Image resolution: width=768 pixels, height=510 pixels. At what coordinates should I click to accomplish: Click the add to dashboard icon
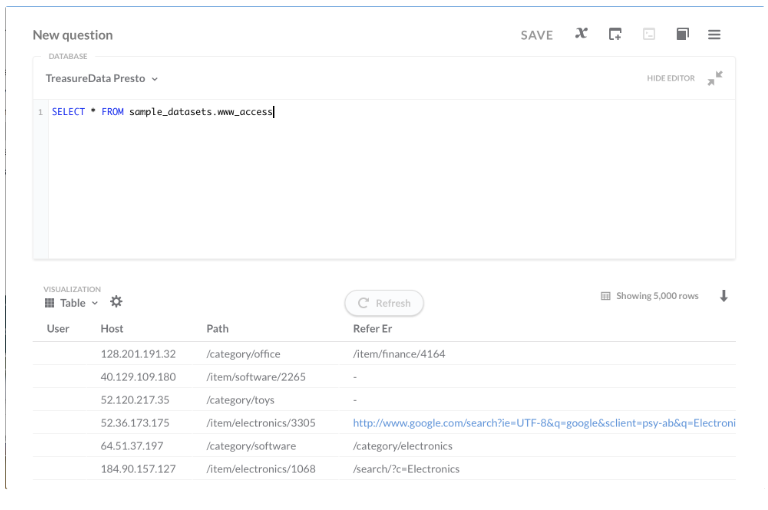pos(615,34)
